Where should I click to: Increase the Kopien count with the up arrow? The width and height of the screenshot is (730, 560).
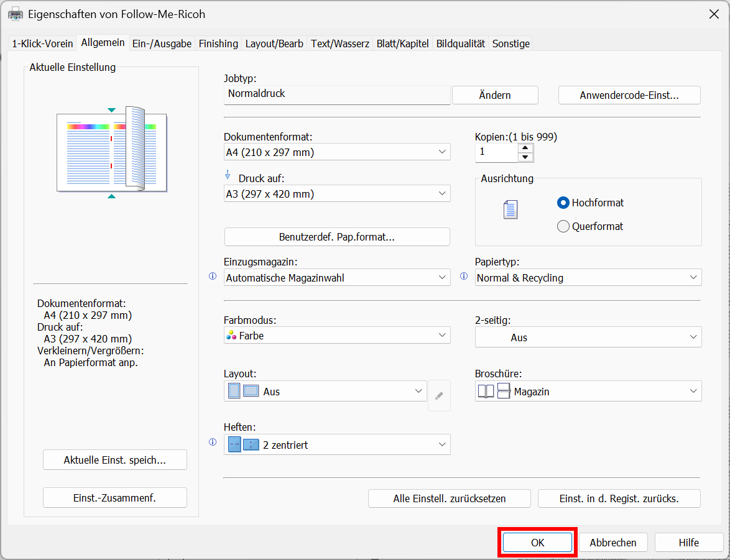click(x=526, y=147)
